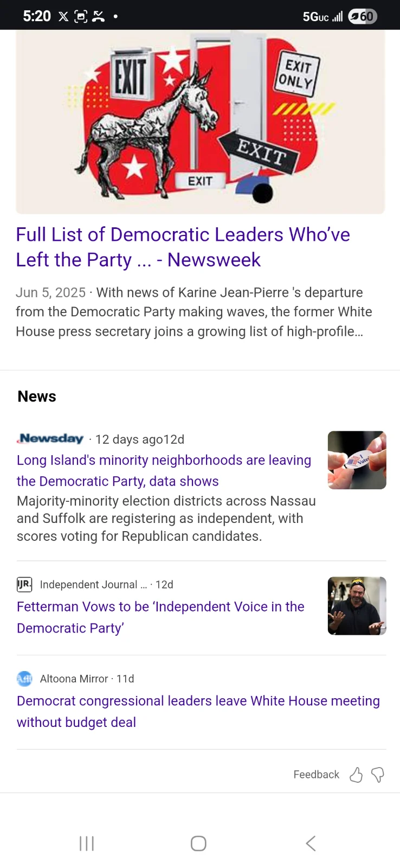Tap the thumbs down feedback icon
Image resolution: width=400 pixels, height=868 pixels.
pos(378,775)
